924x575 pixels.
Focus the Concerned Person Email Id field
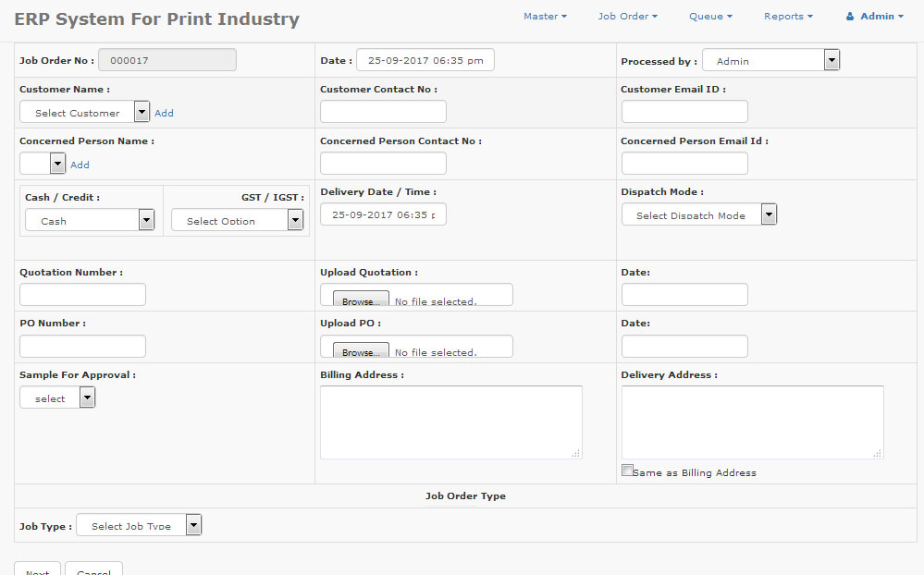(x=684, y=164)
